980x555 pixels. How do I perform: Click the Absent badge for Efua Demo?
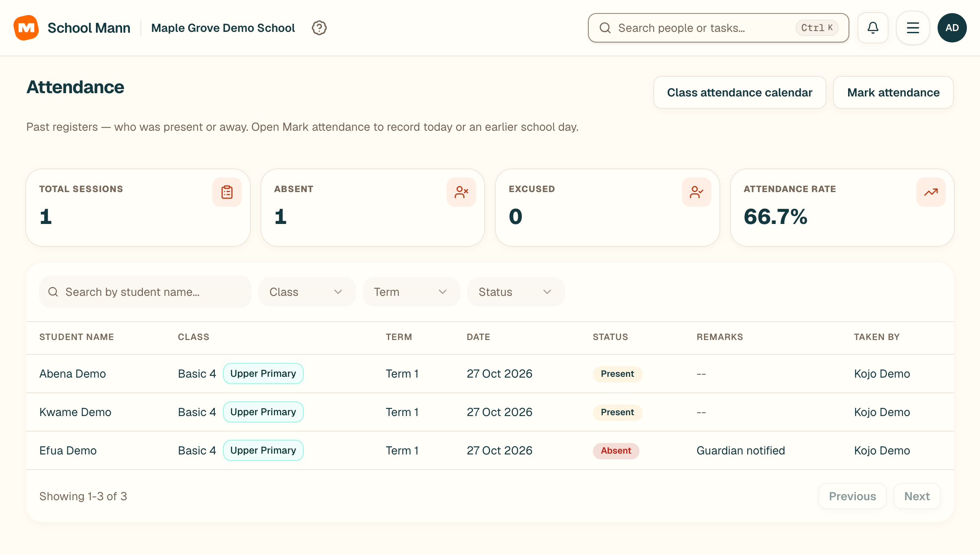coord(616,451)
